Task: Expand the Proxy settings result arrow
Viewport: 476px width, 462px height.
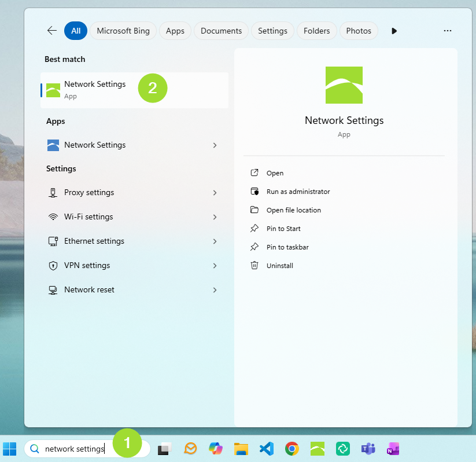Action: 215,193
